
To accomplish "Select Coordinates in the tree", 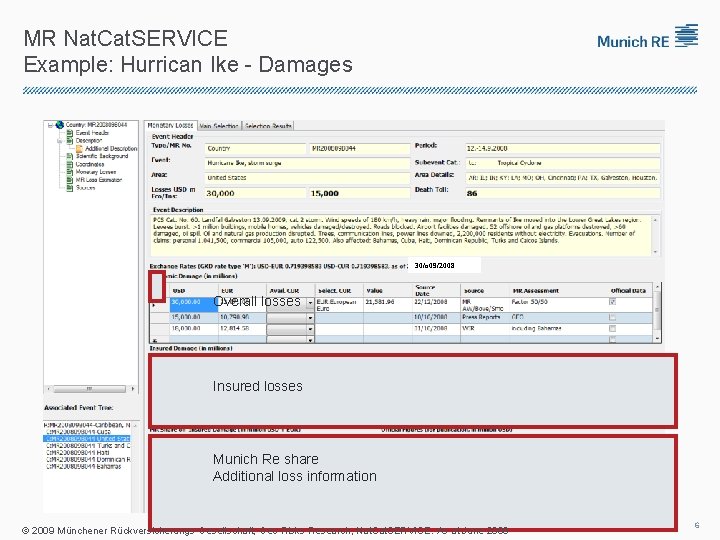I will [90, 164].
